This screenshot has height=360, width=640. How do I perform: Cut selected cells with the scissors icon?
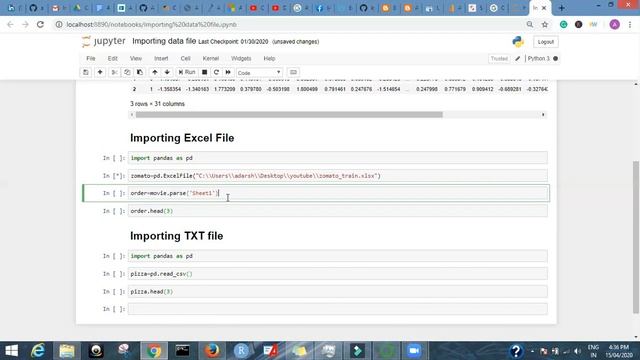(x=115, y=72)
